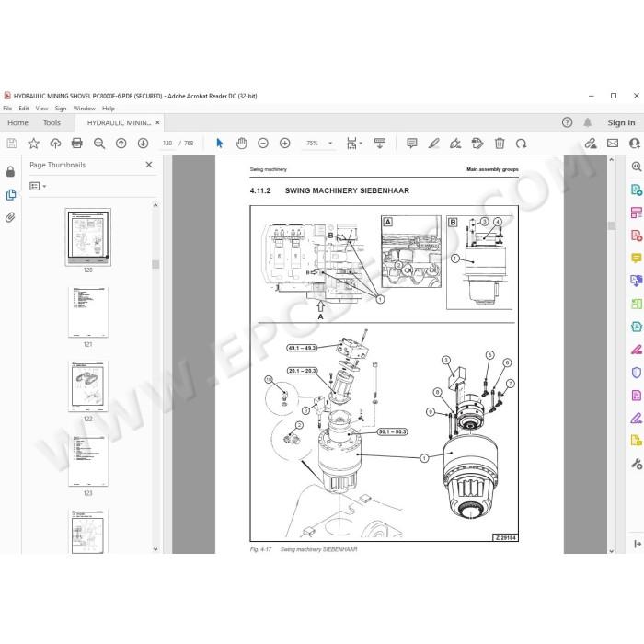
Task: Click the delete trash icon
Action: (500, 144)
